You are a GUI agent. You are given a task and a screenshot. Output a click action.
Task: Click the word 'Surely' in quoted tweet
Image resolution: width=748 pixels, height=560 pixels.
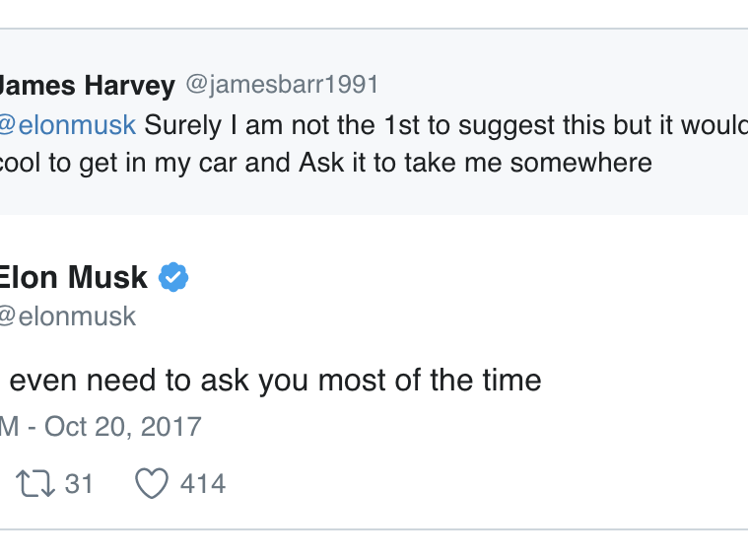tap(180, 125)
